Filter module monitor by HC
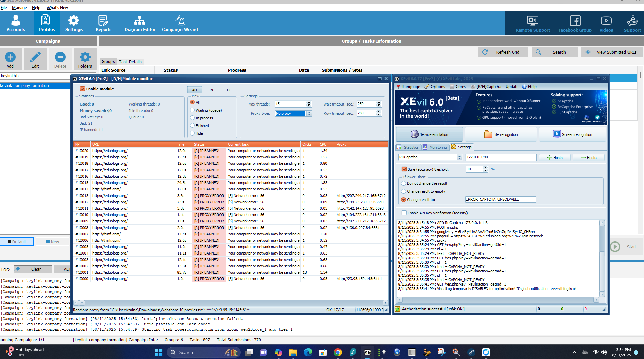The height and width of the screenshot is (359, 644). click(229, 90)
